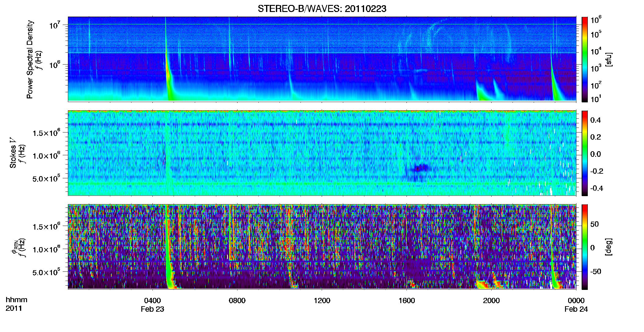Click the "[sfu]" unit label
The height and width of the screenshot is (332, 644).
pyautogui.click(x=609, y=59)
